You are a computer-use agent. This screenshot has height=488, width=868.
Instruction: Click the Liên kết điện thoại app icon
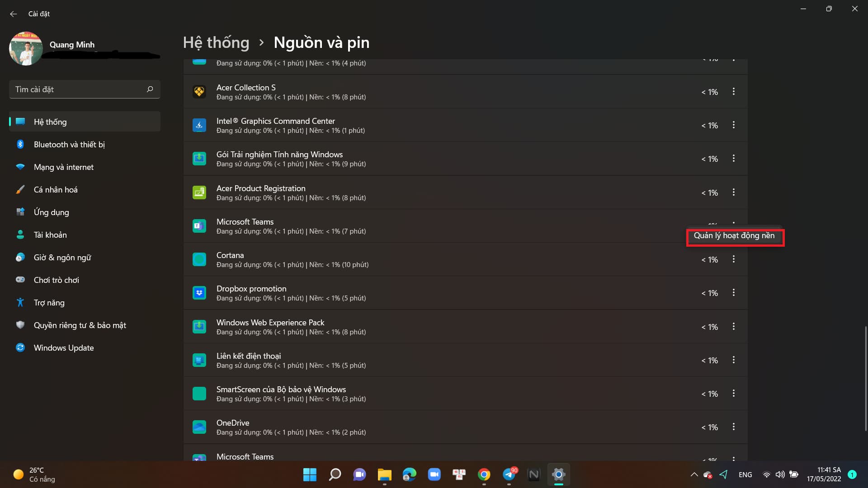[x=199, y=360]
